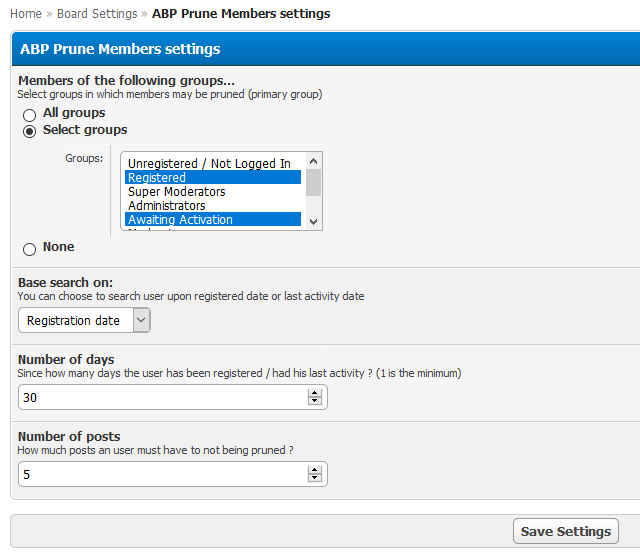
Task: Click the Number of days input field
Action: [x=162, y=397]
